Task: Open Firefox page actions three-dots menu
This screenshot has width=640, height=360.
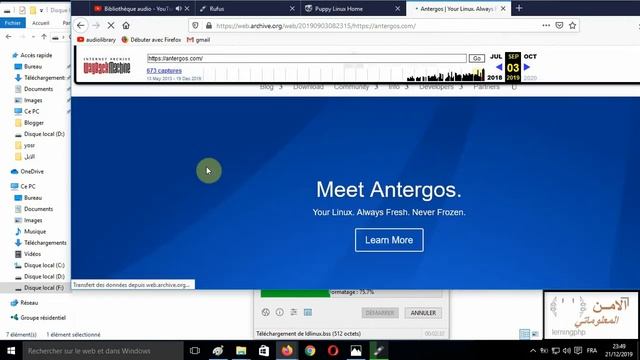Action: tap(546, 25)
